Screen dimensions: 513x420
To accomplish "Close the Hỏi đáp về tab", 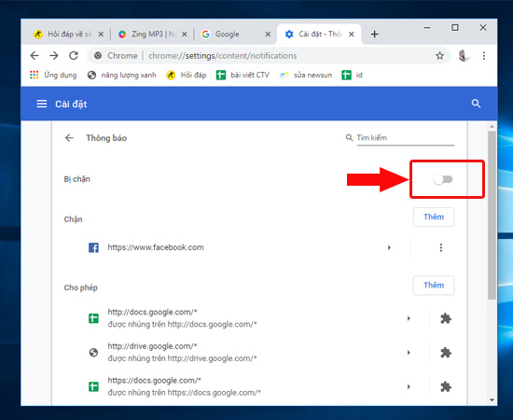I will [x=101, y=34].
